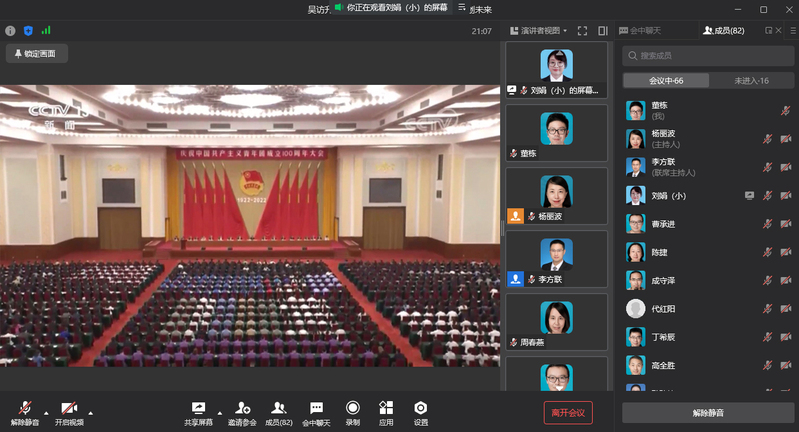
Task: Toggle 解除静音 microphone in the bottom toolbar
Action: tap(25, 408)
